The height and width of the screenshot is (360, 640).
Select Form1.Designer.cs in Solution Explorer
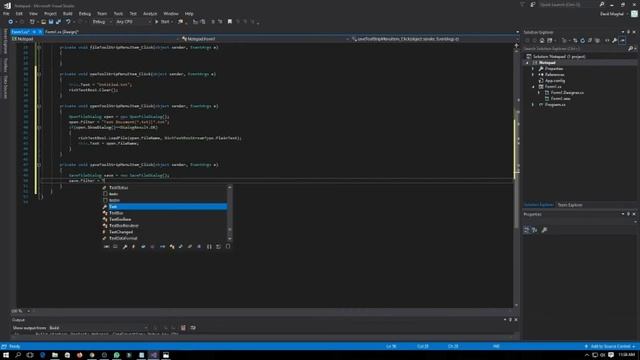point(567,93)
